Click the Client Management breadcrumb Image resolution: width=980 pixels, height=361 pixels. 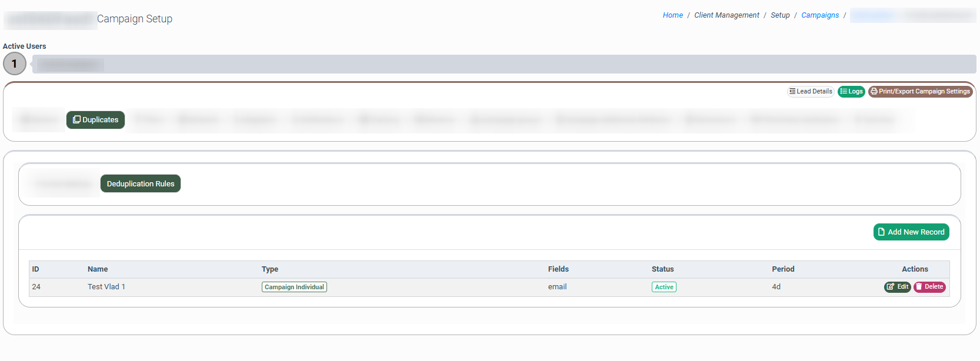[726, 15]
